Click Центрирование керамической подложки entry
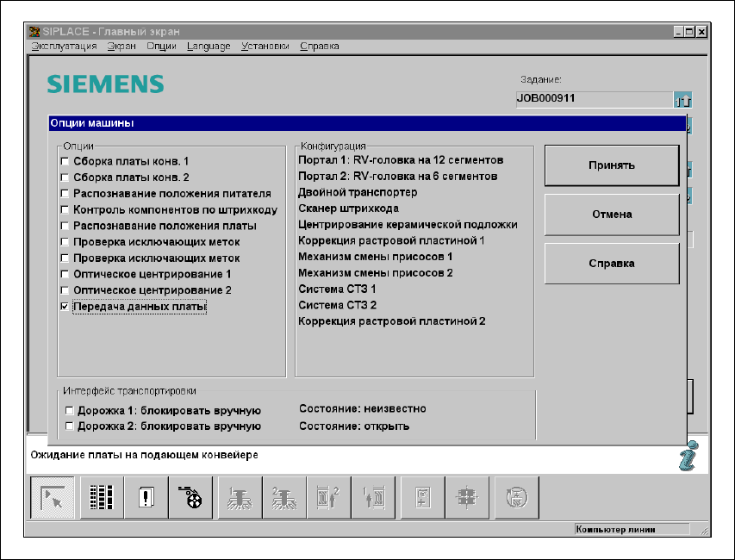 click(x=408, y=225)
